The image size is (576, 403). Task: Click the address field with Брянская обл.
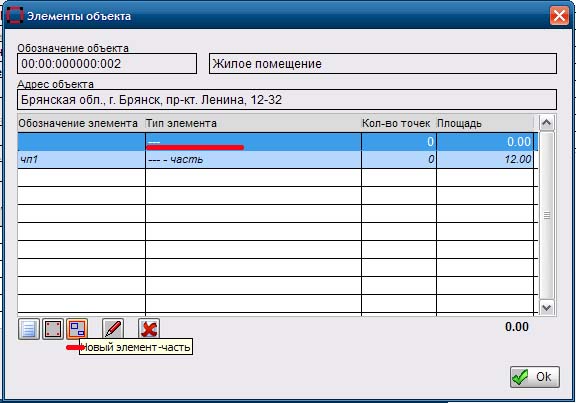point(287,100)
